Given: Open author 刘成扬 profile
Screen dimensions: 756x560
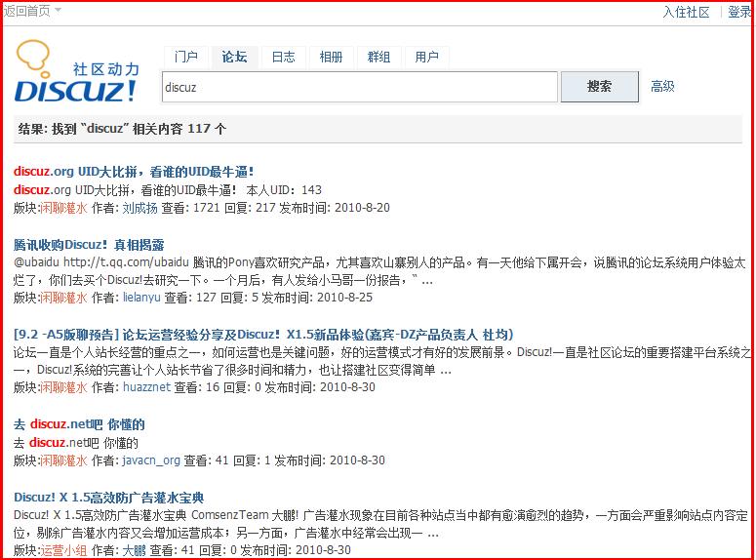Looking at the screenshot, I should 139,208.
